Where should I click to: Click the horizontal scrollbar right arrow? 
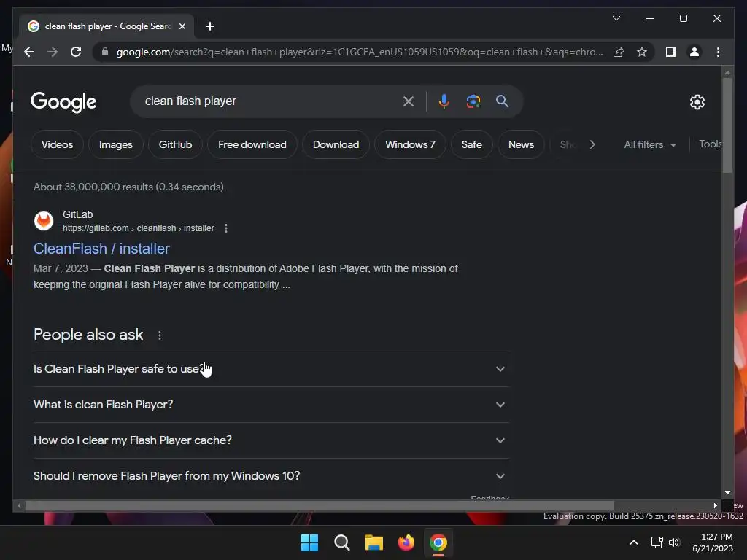pyautogui.click(x=715, y=506)
